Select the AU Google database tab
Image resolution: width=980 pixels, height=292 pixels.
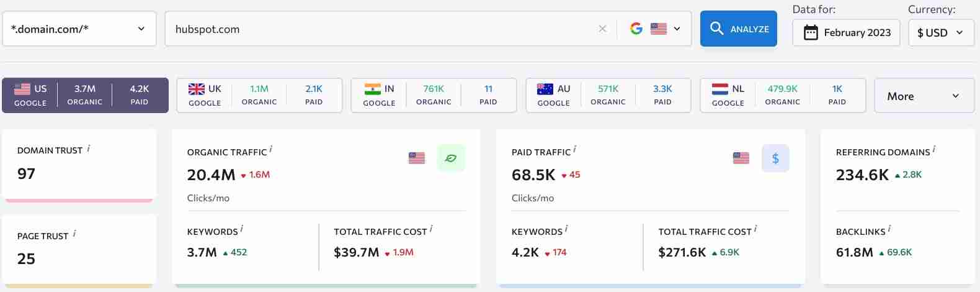(608, 95)
